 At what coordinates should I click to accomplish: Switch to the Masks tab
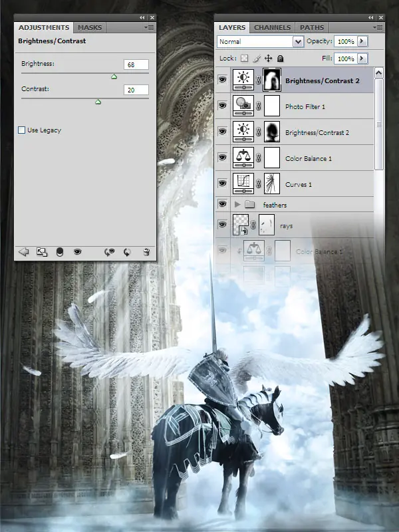coord(90,27)
